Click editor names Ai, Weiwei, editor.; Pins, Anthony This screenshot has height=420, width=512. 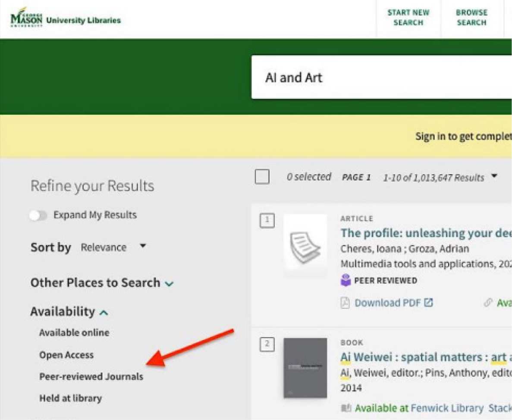[426, 373]
